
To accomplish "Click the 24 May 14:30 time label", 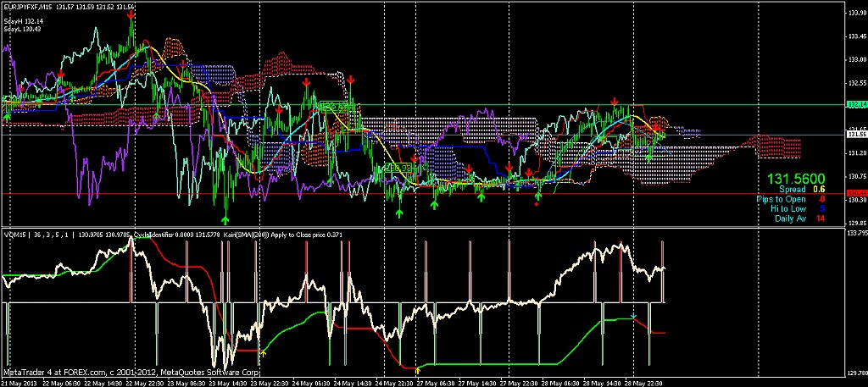I will [x=352, y=383].
